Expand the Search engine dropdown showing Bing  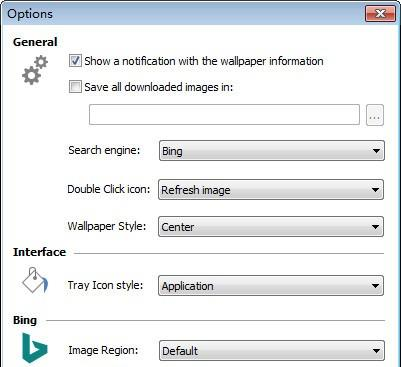pos(272,151)
